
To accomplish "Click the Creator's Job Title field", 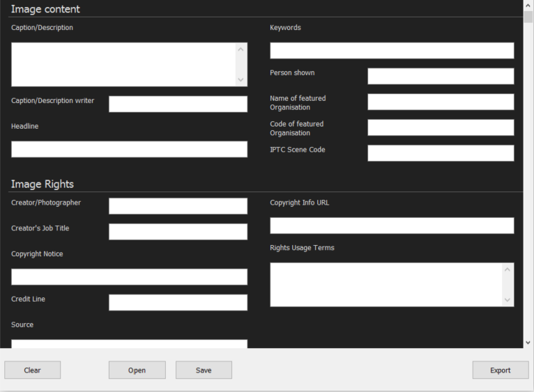I will 178,232.
